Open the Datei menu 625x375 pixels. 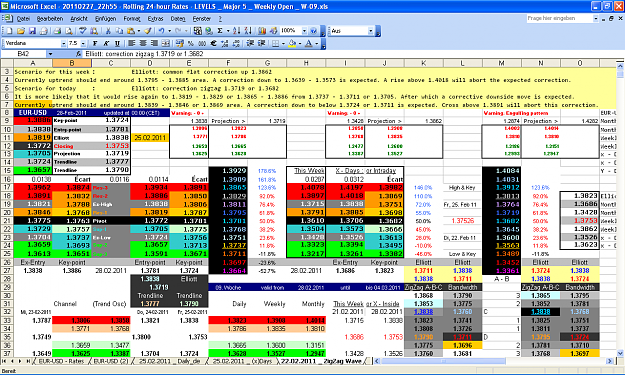pos(23,18)
